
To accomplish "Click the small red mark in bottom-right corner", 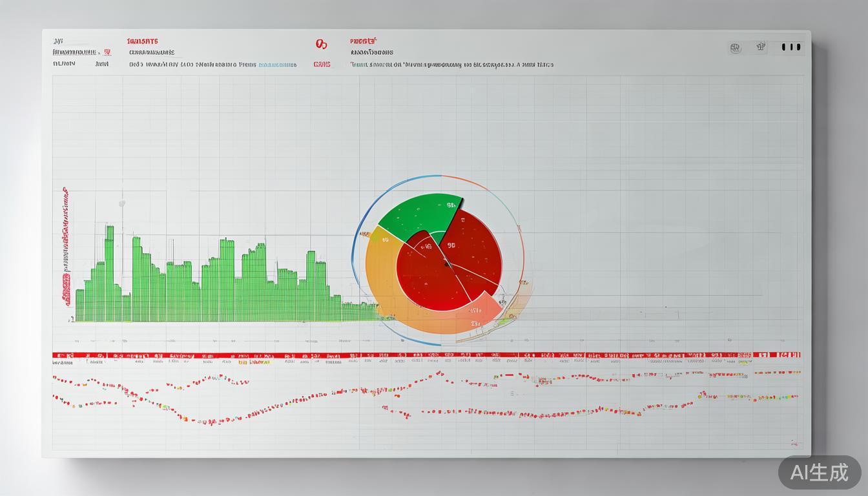I will 794,443.
